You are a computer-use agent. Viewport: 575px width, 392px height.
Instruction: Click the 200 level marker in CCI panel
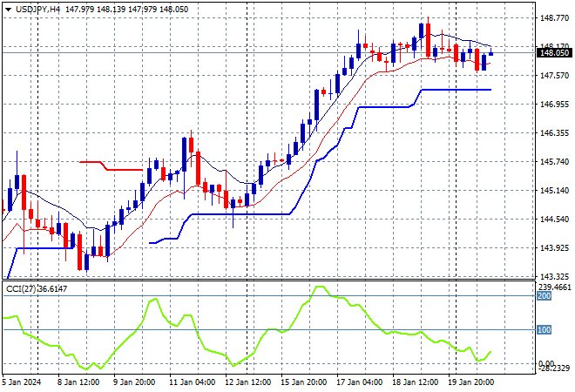click(x=545, y=296)
